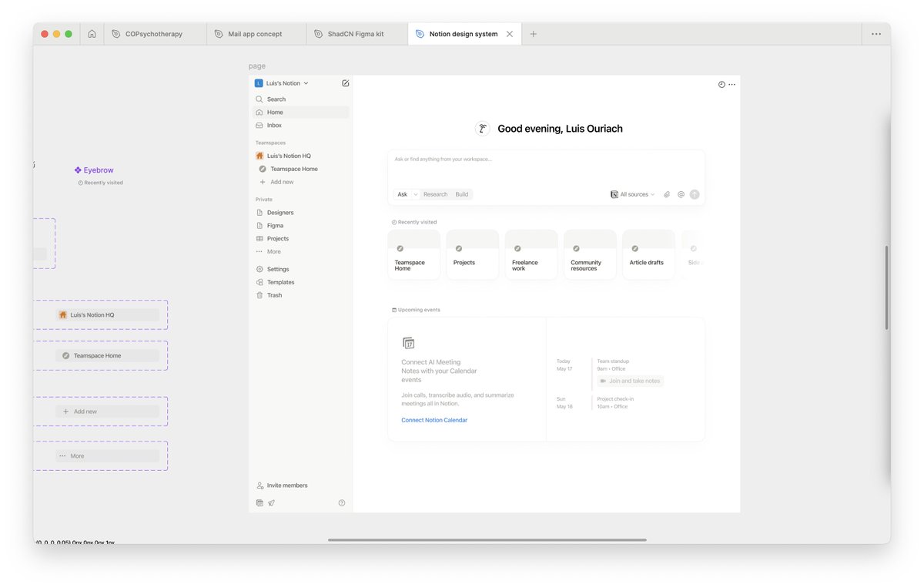Screen dimensions: 924x588
Task: Click the clock history icon at page top right
Action: point(721,85)
